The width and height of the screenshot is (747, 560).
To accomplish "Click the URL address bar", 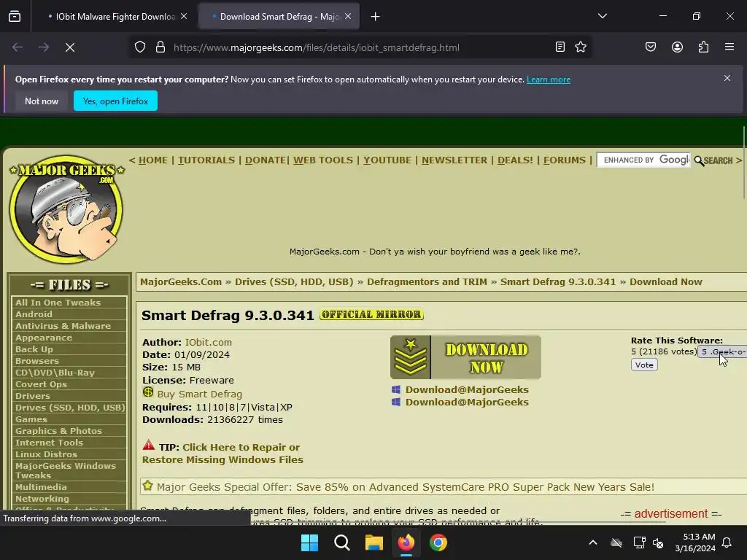I will coord(360,47).
